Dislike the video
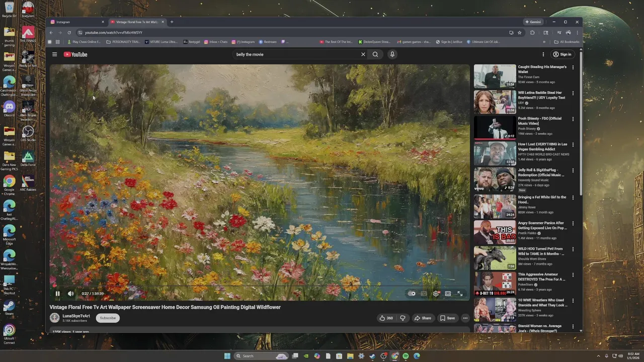The width and height of the screenshot is (644, 362). [402, 318]
